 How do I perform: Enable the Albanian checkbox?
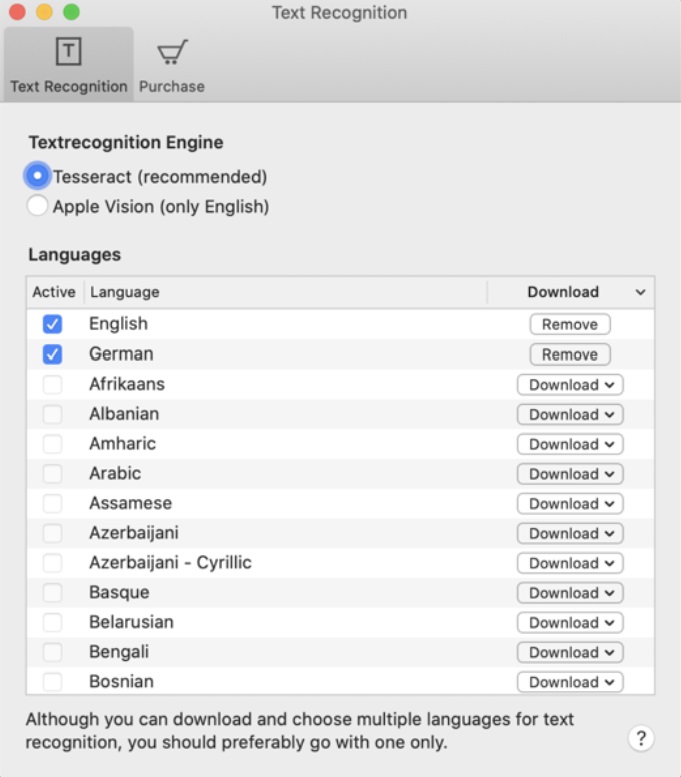tap(52, 414)
